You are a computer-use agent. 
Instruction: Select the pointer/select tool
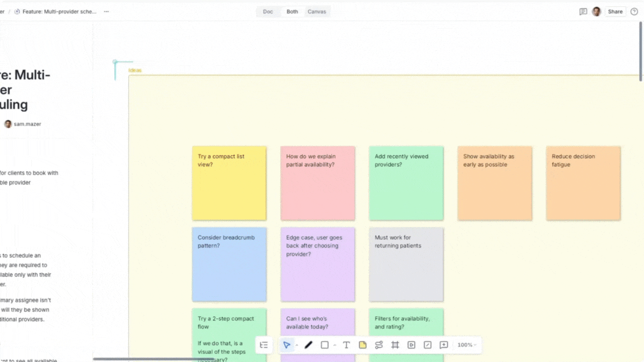tap(286, 345)
